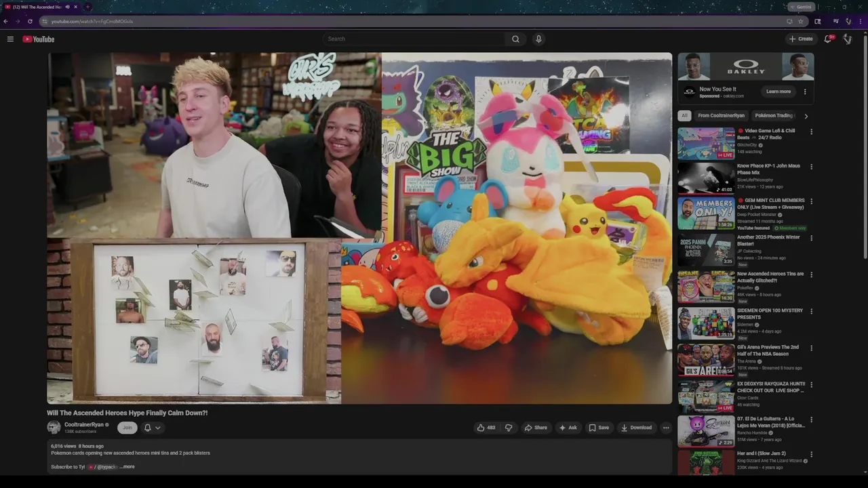Select the All filter chip

685,116
